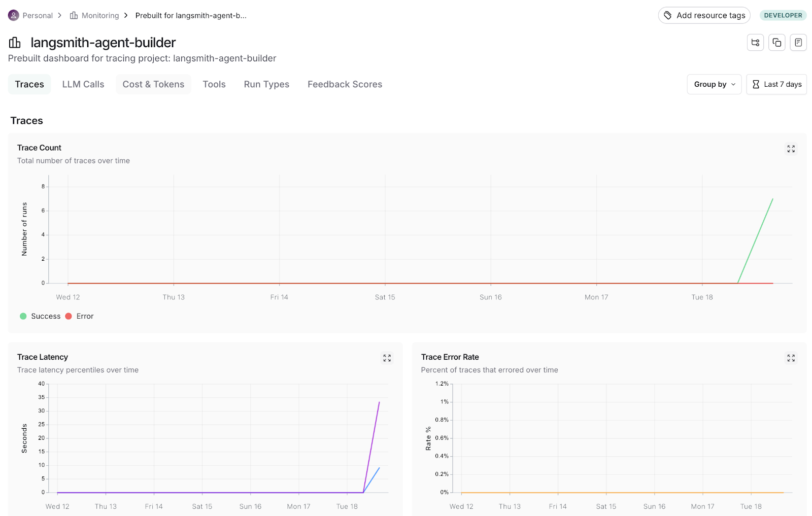Switch to the LLM Calls tab
Screen dimensions: 812x516
[83, 84]
